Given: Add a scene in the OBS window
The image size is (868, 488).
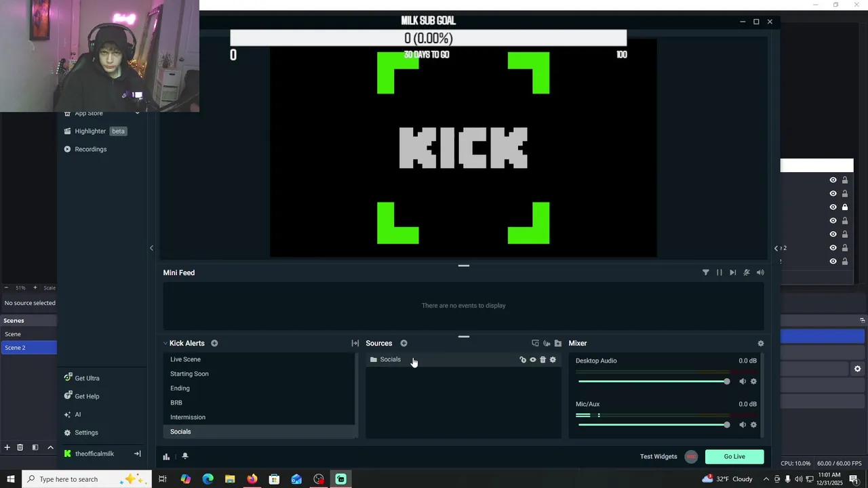Looking at the screenshot, I should pos(7,447).
